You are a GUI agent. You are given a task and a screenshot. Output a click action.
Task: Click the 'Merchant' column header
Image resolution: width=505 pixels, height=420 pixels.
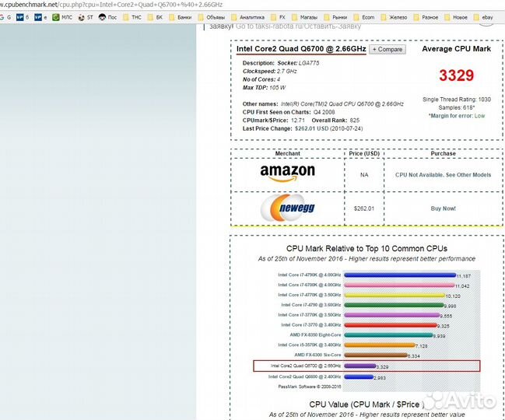(287, 153)
